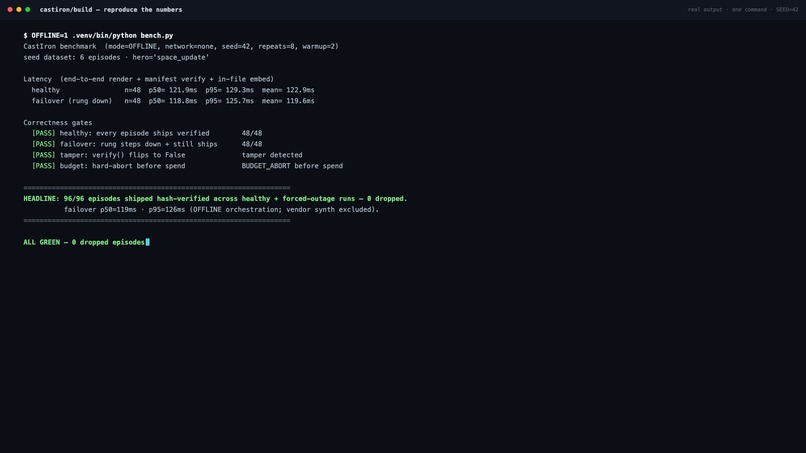The height and width of the screenshot is (453, 806).
Task: Click the green 'HEADLINE: 96/96 episodes shipped' line
Action: 215,198
